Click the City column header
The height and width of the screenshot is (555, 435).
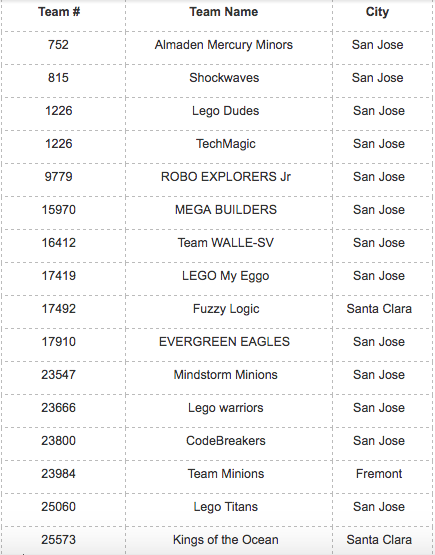(377, 12)
